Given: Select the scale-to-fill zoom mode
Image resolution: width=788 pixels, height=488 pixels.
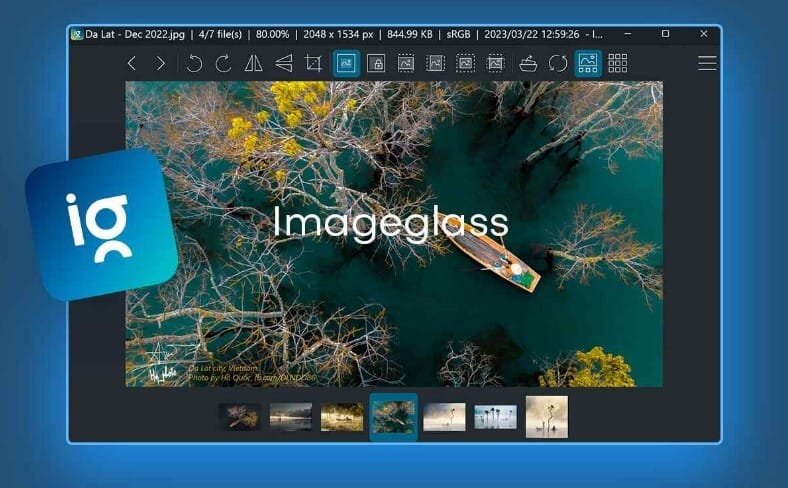Looking at the screenshot, I should click(495, 63).
